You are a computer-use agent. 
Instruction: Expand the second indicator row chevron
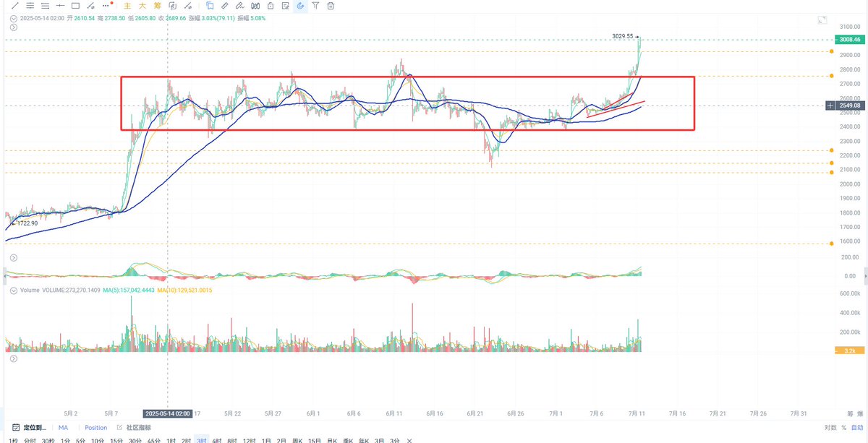14,27
